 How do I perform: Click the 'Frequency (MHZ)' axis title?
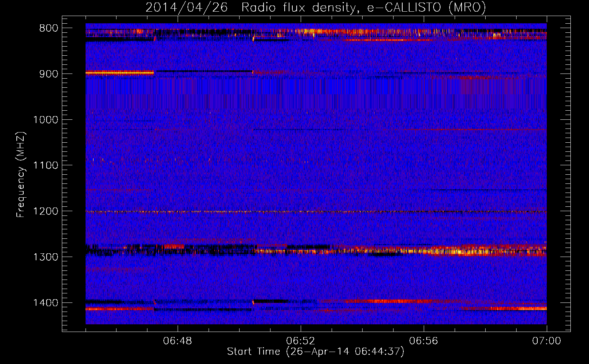tap(21, 175)
